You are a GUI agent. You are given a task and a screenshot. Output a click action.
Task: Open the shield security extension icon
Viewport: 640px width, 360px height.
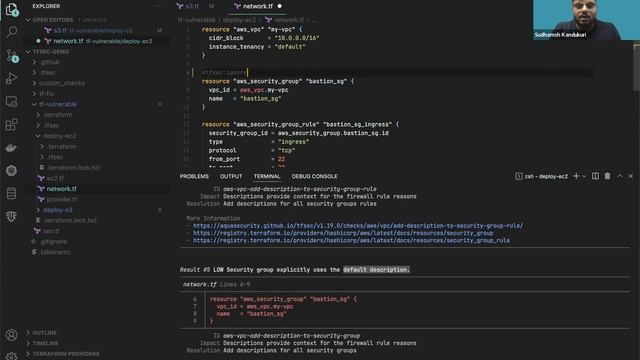11,216
